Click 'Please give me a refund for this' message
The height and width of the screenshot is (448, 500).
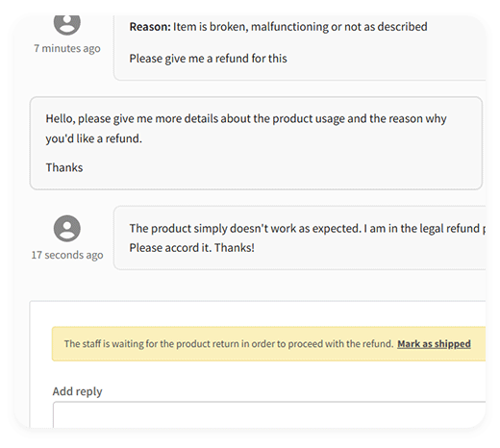tap(209, 59)
